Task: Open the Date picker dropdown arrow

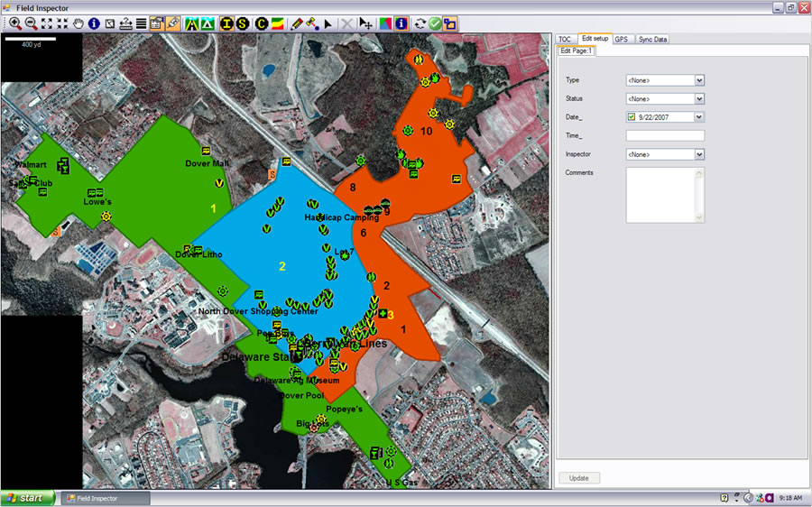Action: click(699, 117)
